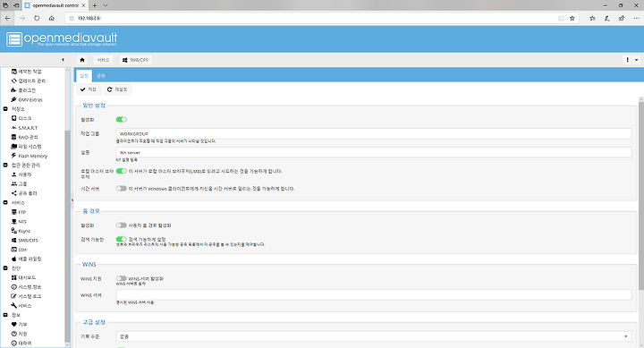Image resolution: width=644 pixels, height=348 pixels.
Task: Toggle the SMB enable switch in general settings
Action: tap(121, 120)
